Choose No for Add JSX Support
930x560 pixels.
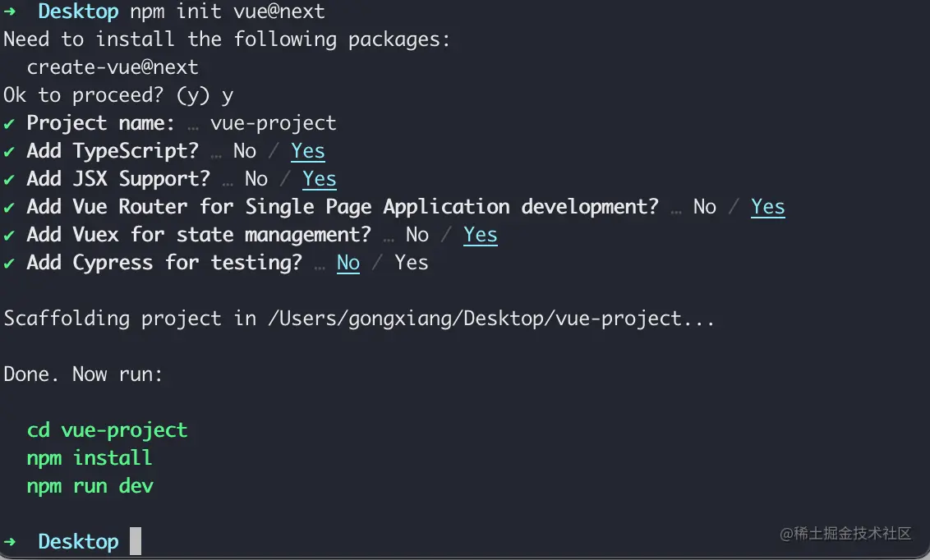coord(256,179)
